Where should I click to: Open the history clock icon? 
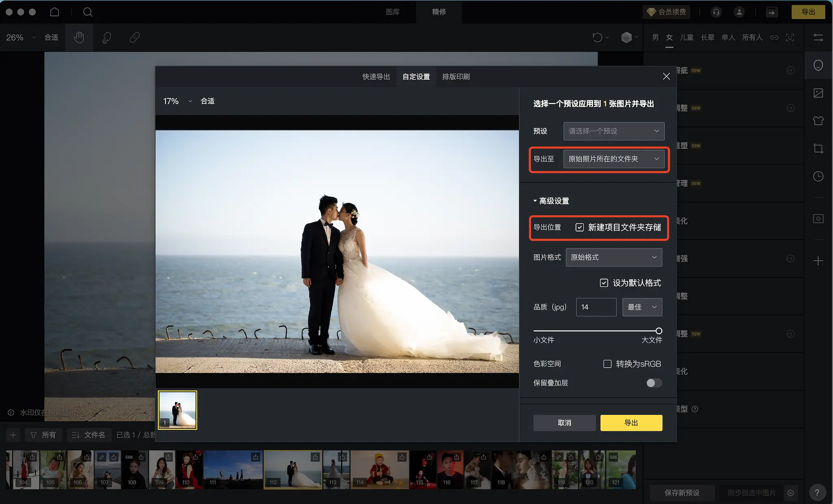(x=818, y=176)
